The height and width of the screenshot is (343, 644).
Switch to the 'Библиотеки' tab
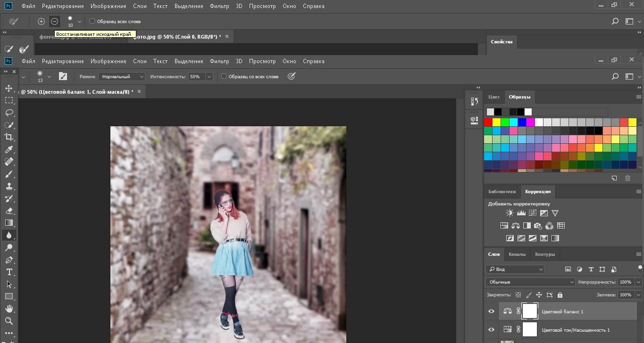pos(502,192)
